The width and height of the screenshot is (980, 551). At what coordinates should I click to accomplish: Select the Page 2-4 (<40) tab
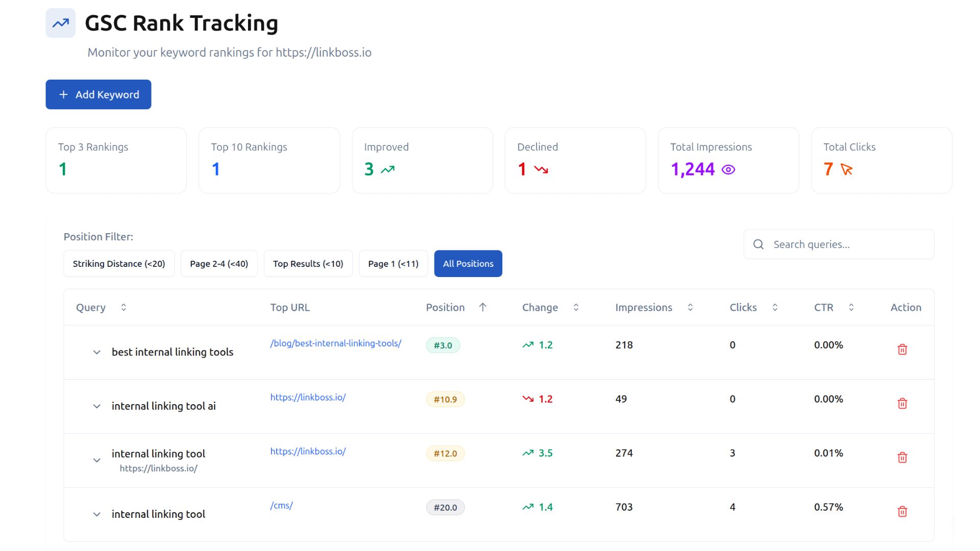click(x=218, y=263)
